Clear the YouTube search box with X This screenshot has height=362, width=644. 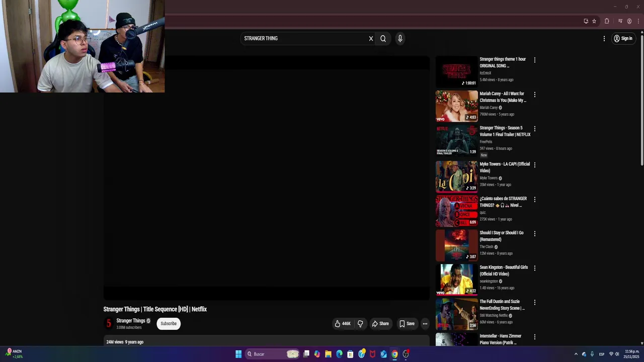pos(371,39)
